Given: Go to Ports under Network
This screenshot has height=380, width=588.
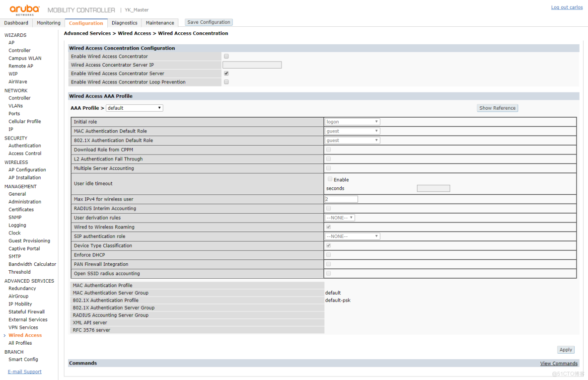Looking at the screenshot, I should pos(14,114).
